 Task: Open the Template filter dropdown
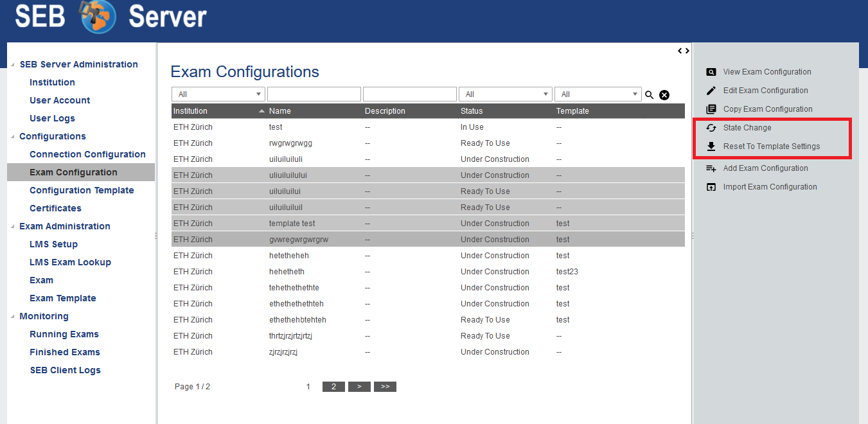(x=598, y=94)
